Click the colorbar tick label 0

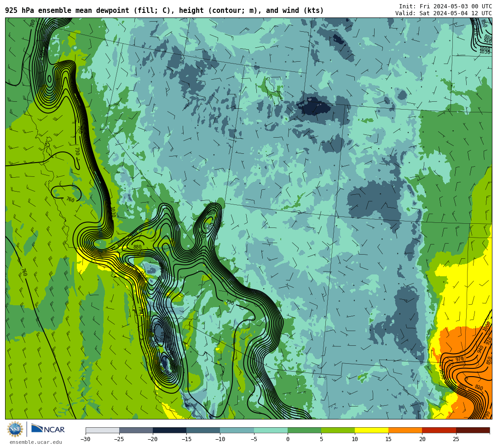pyautogui.click(x=288, y=439)
